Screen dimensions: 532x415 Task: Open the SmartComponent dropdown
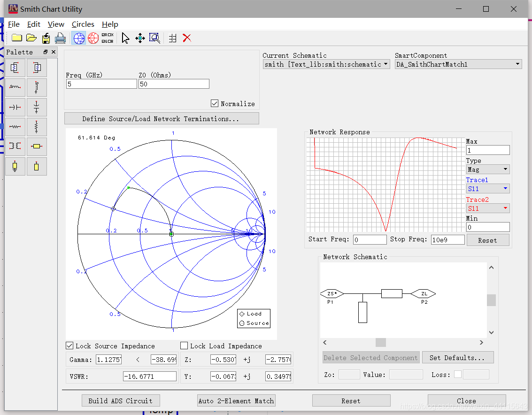click(x=458, y=64)
